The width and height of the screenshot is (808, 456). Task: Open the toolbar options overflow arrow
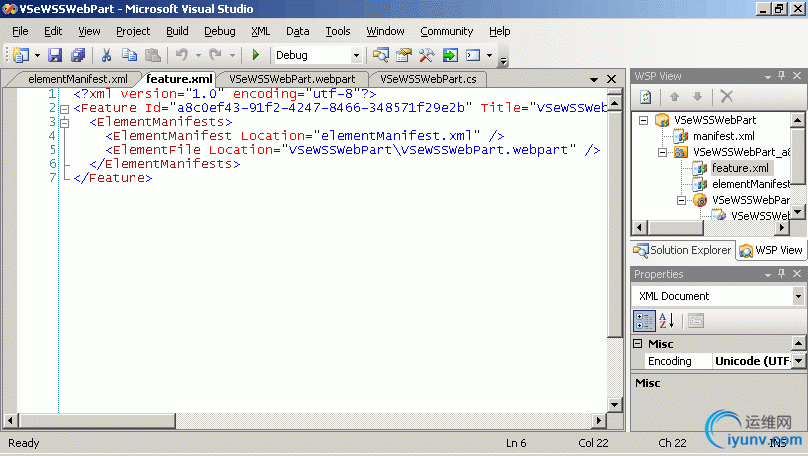pyautogui.click(x=503, y=61)
